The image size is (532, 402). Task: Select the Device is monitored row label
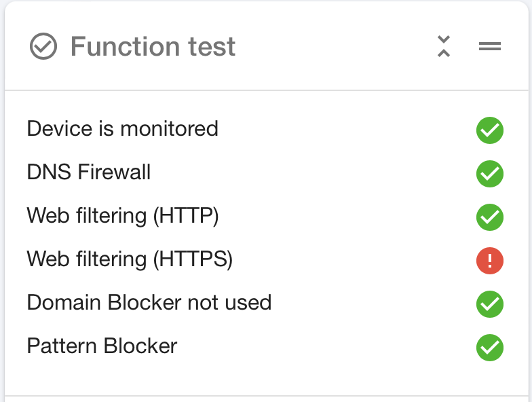point(122,129)
